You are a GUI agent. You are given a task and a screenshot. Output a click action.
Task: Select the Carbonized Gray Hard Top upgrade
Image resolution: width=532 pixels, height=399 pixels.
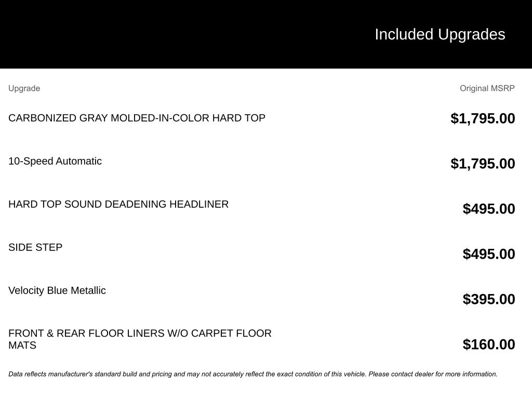click(x=137, y=118)
